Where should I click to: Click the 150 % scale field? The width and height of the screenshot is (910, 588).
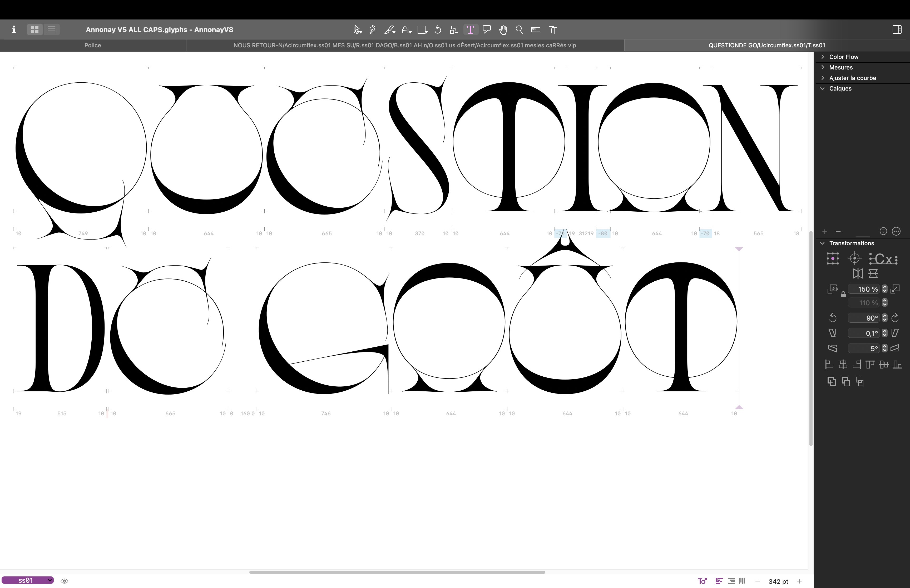tap(864, 290)
